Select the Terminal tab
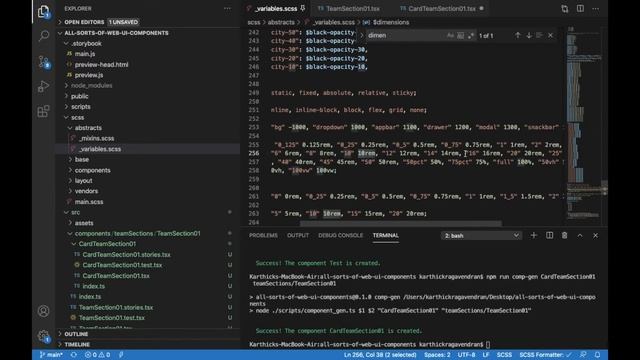Viewport: 640px width, 360px height. click(385, 236)
